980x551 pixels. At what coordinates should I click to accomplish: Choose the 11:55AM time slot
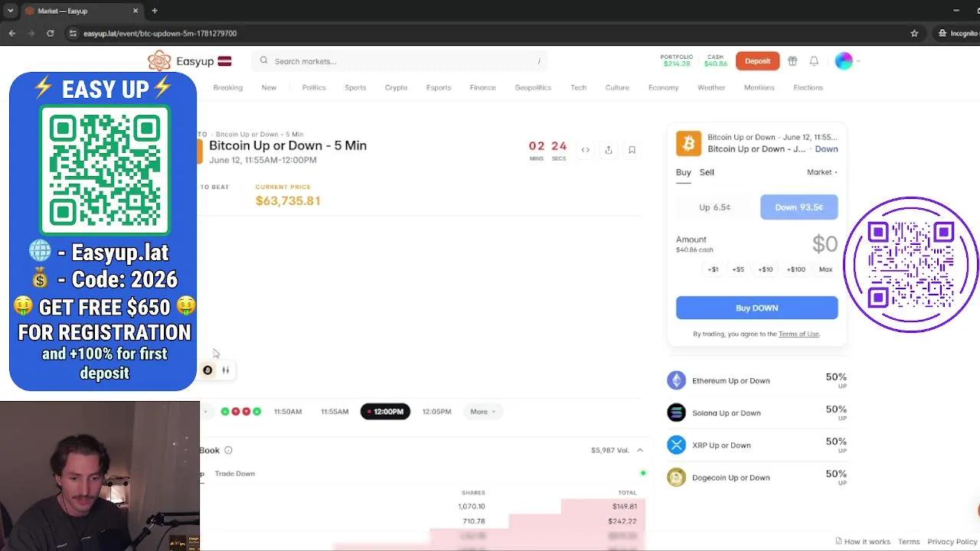click(335, 412)
